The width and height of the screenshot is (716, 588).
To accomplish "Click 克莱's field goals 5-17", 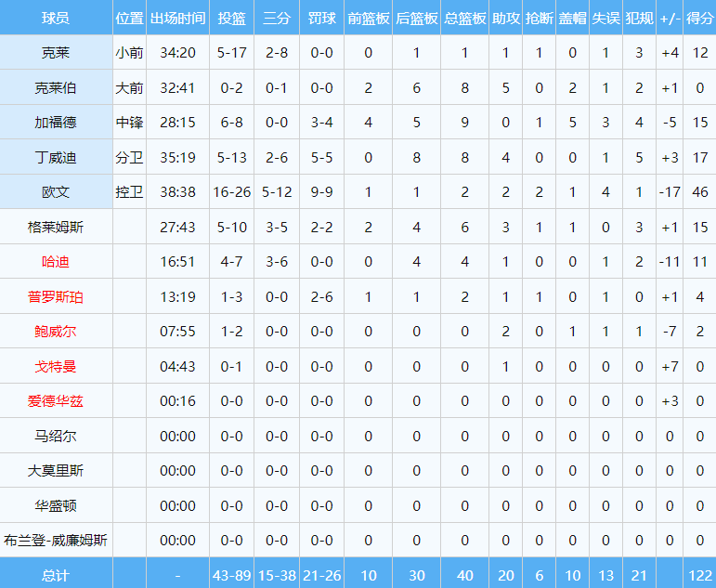I will [231, 53].
